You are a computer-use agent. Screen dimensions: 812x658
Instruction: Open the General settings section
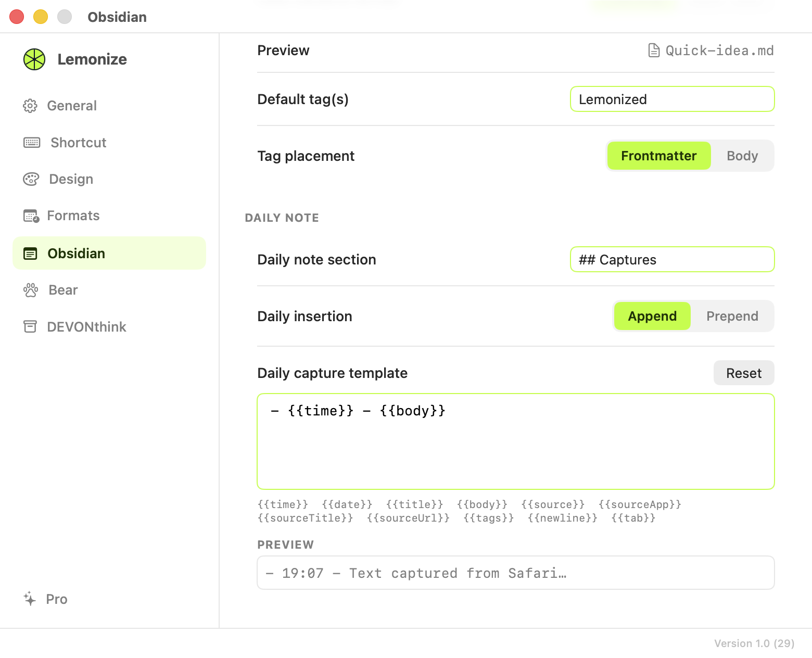point(109,106)
